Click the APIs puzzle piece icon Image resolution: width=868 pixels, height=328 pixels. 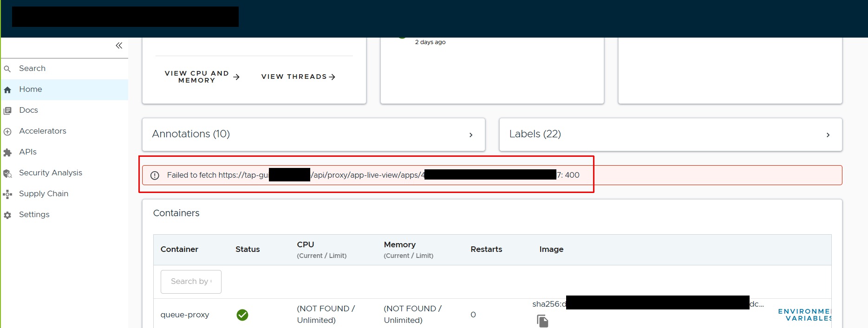7,153
